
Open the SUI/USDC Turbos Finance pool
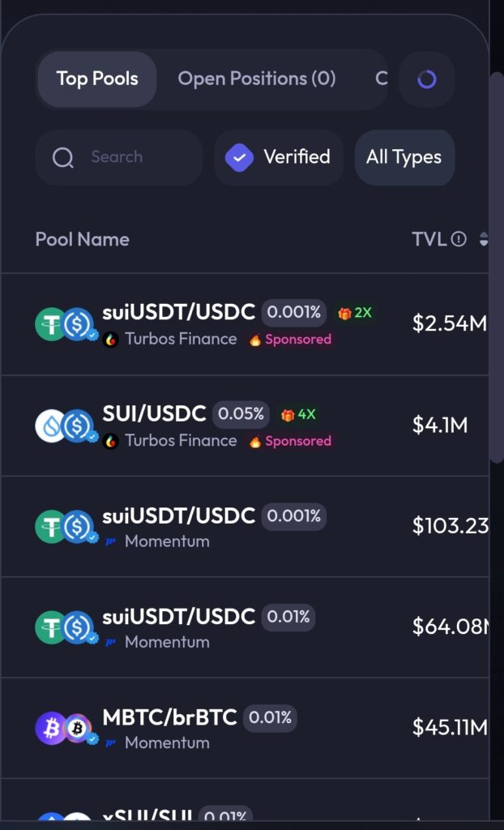click(x=154, y=414)
